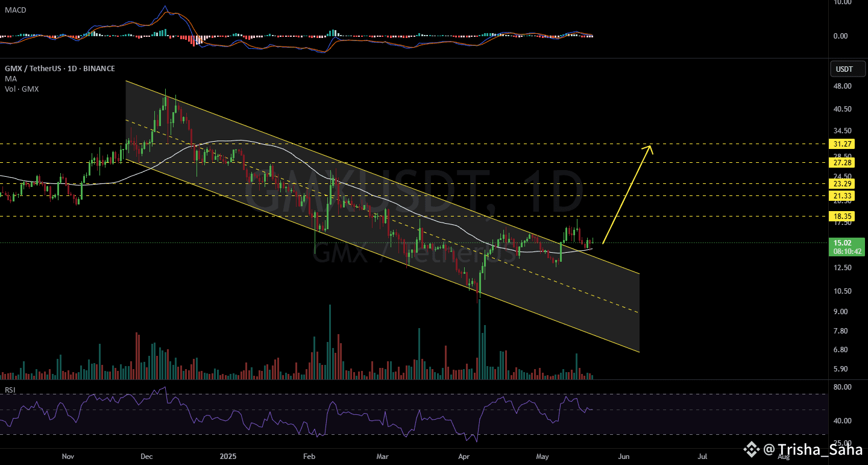Click the MACD indicator legend label
Screen dimensions: 868x465
click(x=15, y=10)
